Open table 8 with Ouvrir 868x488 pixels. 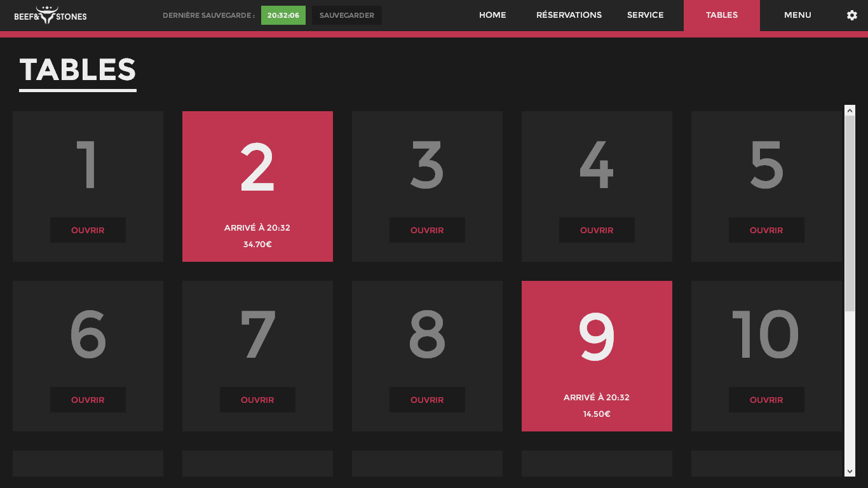tap(427, 400)
